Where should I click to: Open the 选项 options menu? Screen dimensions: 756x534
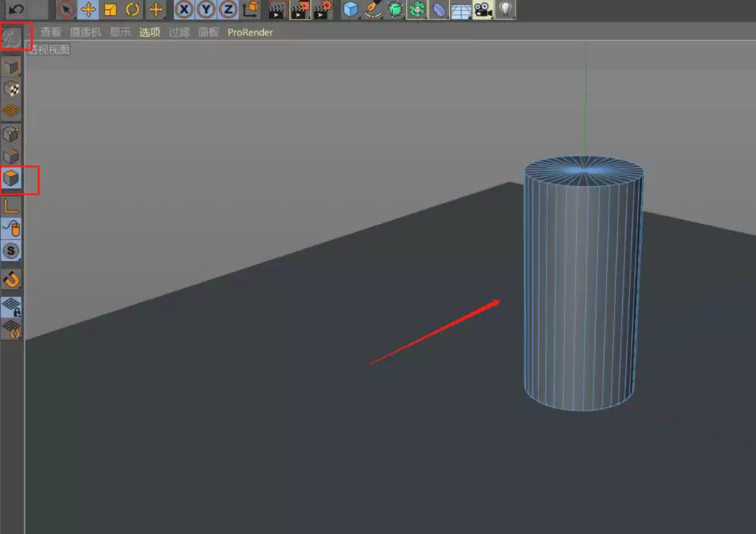150,32
